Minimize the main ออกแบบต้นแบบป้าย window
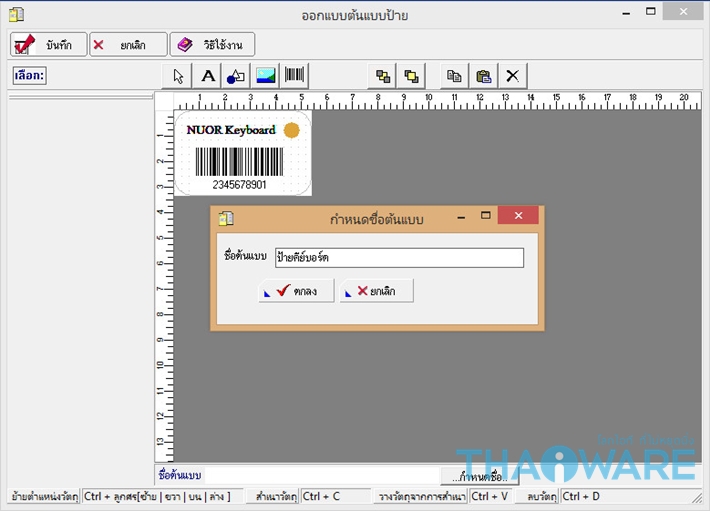This screenshot has width=710, height=511. (626, 14)
